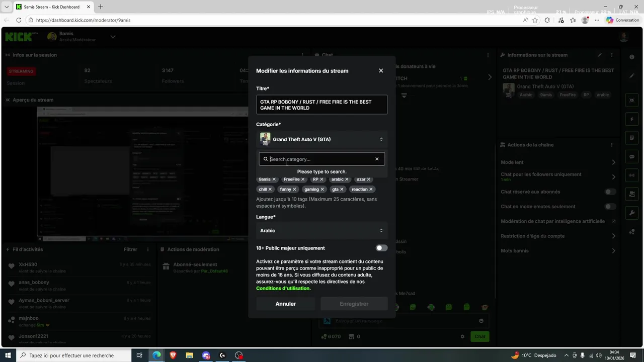The height and width of the screenshot is (362, 644).
Task: Expand Chat pour les followers uniquement
Action: pyautogui.click(x=613, y=176)
